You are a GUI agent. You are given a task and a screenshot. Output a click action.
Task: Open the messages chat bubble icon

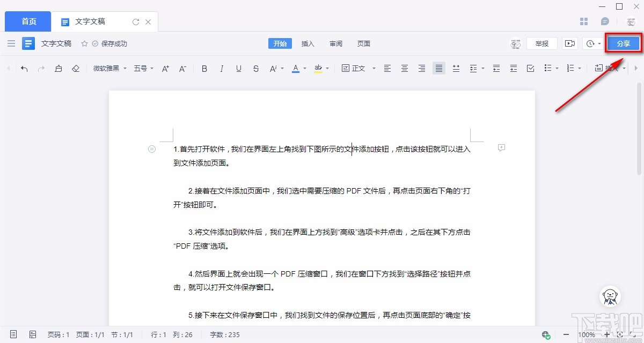click(605, 21)
